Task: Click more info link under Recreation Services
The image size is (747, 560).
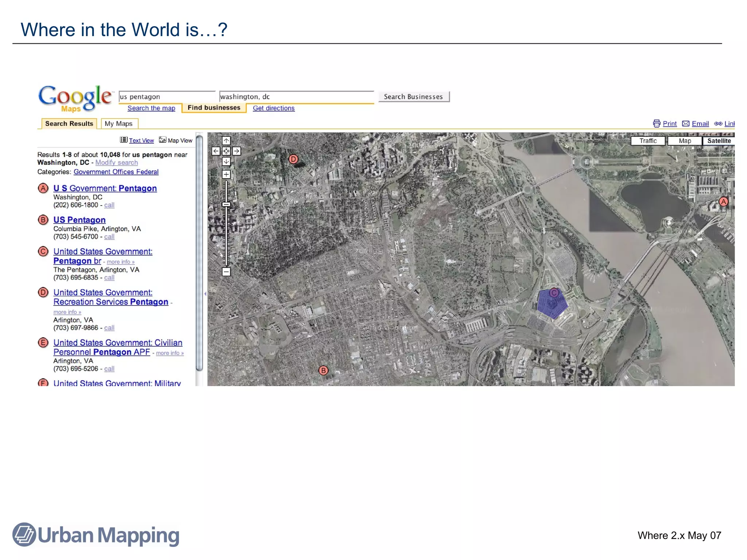Action: click(67, 312)
